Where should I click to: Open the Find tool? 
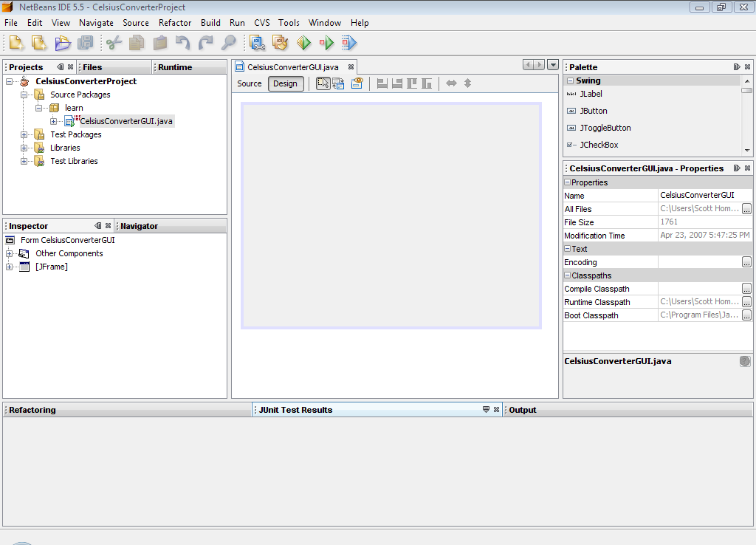point(229,43)
